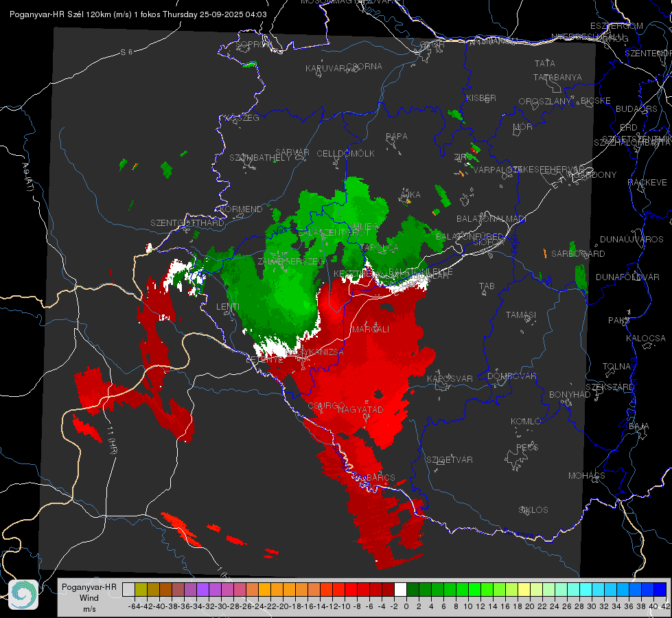Click the SARVAR city label
Screen dimensions: 672x618
(292, 152)
